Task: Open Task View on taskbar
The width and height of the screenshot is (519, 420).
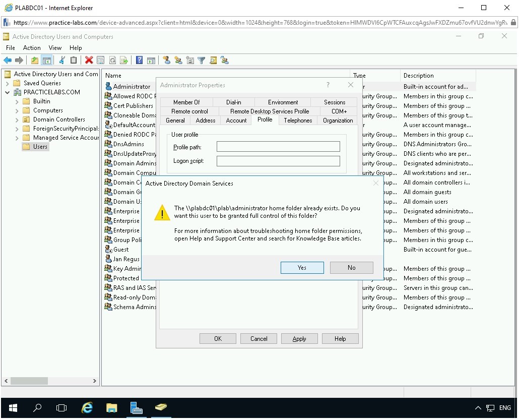Action: point(61,408)
